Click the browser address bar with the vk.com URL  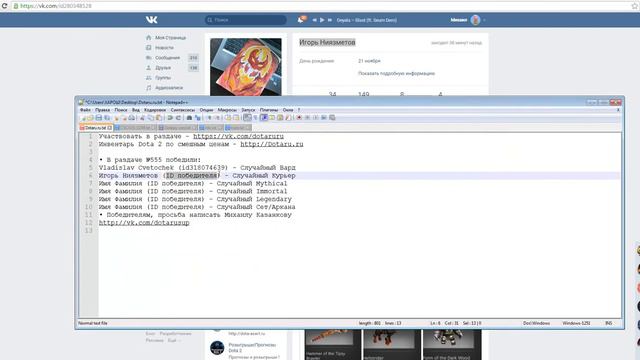point(322,6)
